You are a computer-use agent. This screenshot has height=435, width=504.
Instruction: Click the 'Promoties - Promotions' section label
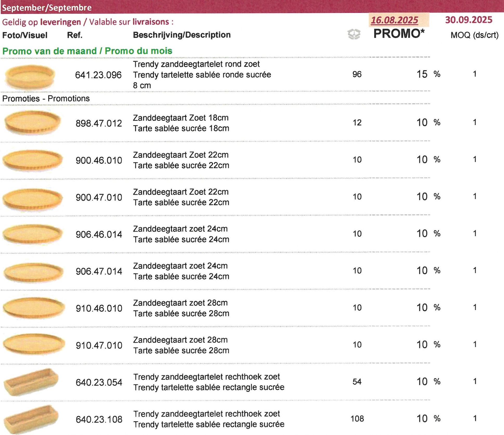click(x=46, y=98)
